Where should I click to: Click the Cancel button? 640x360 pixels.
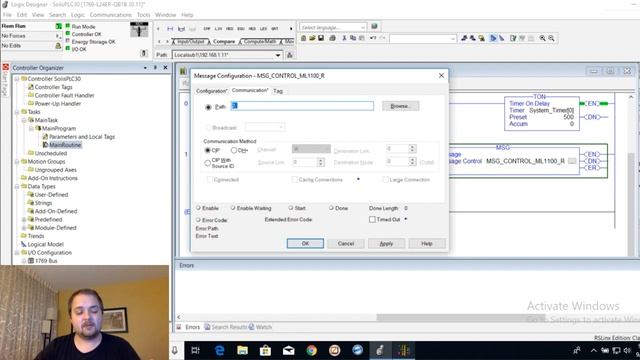coord(346,243)
